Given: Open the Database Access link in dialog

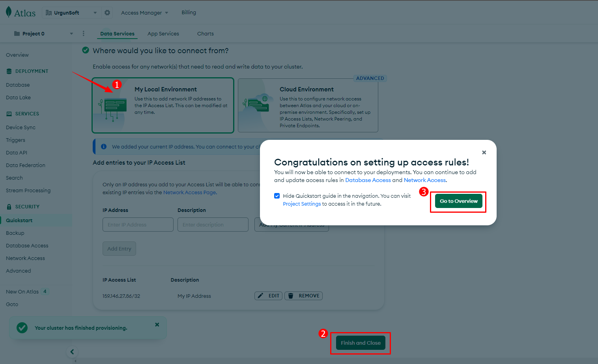Looking at the screenshot, I should point(368,180).
